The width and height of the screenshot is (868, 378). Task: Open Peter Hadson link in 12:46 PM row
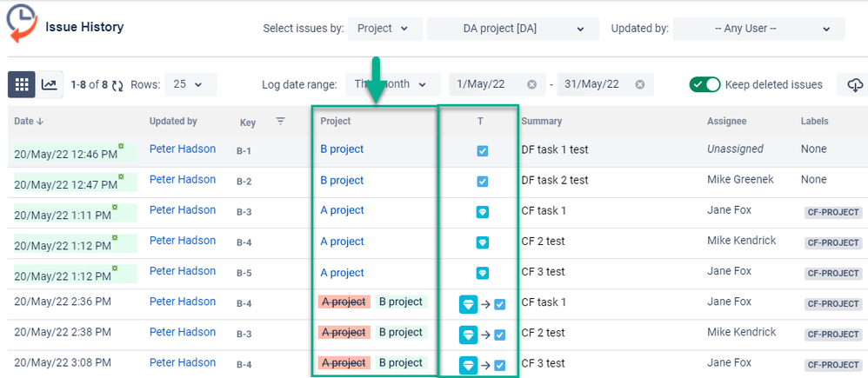point(183,149)
